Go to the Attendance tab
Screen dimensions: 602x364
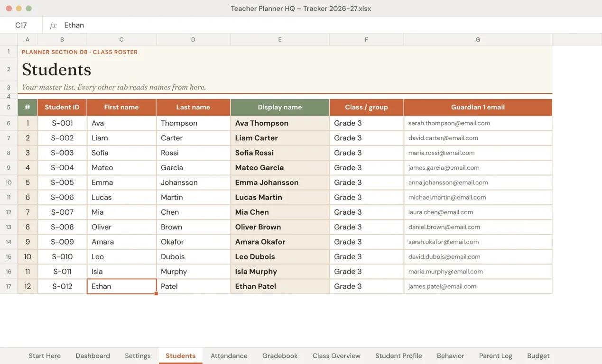click(x=229, y=356)
